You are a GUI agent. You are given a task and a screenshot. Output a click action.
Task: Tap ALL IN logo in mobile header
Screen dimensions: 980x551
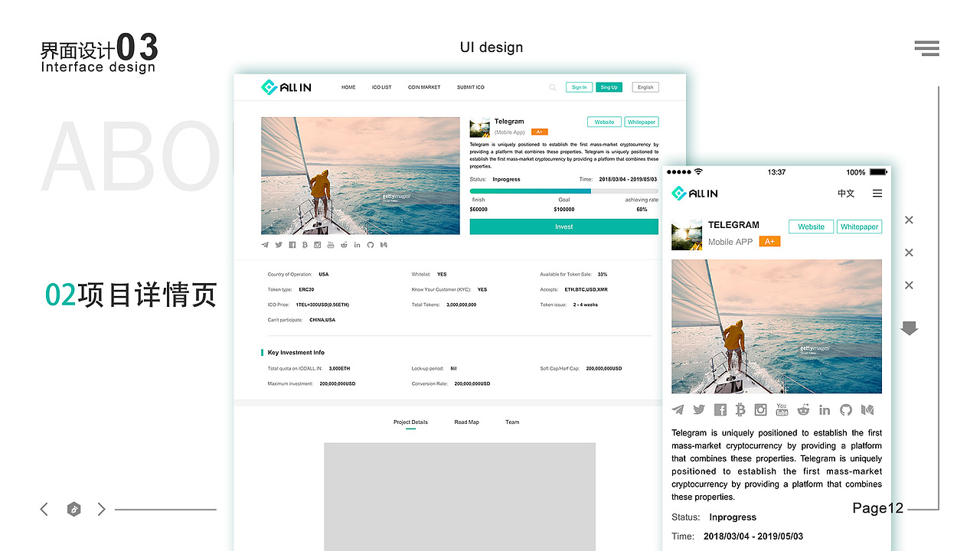(695, 194)
